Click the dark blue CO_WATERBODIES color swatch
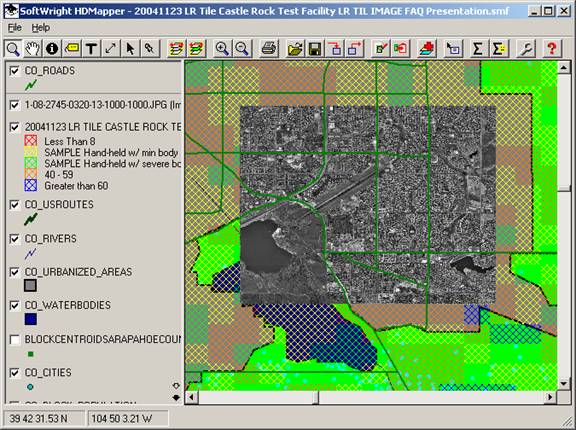Viewport: 576px width, 430px height. 30,319
